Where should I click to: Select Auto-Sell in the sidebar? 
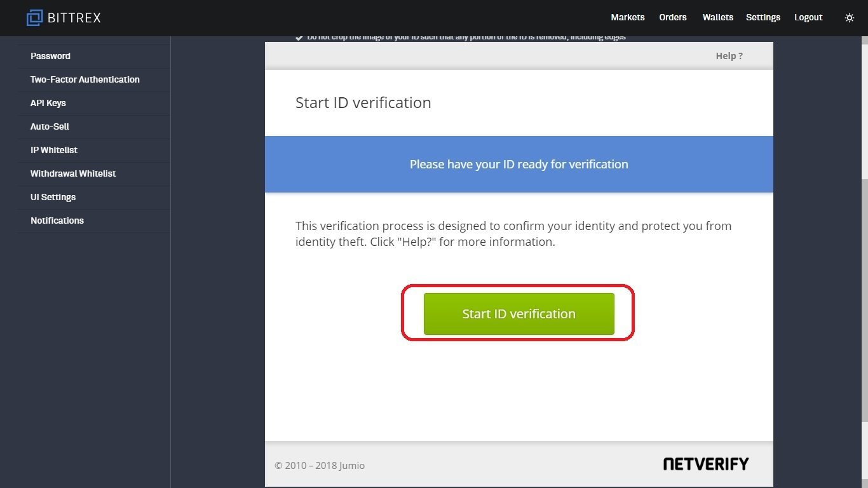94,126
